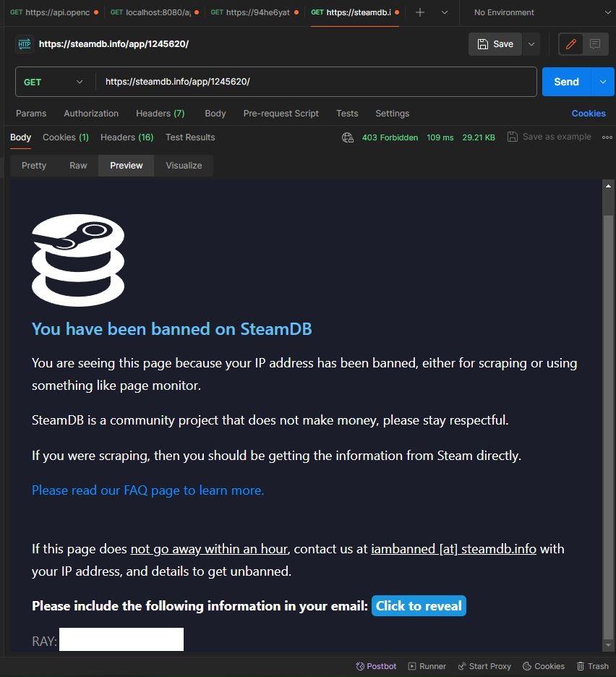Select the response Body tab
616x677 pixels.
[x=20, y=137]
